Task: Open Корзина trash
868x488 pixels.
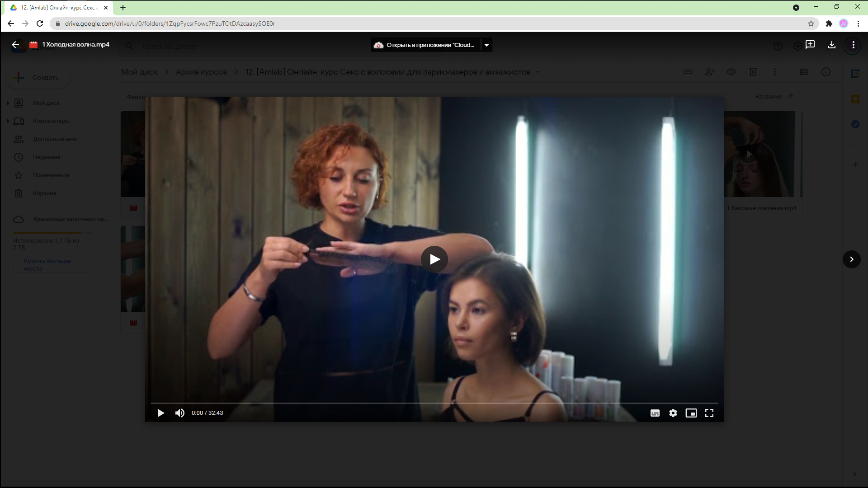Action: point(44,193)
